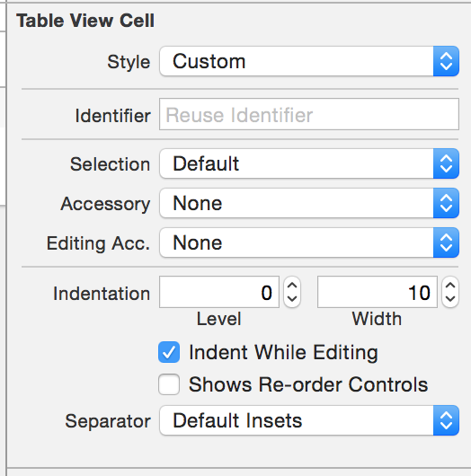Decrease Indentation Width with stepper down arrow

[x=450, y=299]
